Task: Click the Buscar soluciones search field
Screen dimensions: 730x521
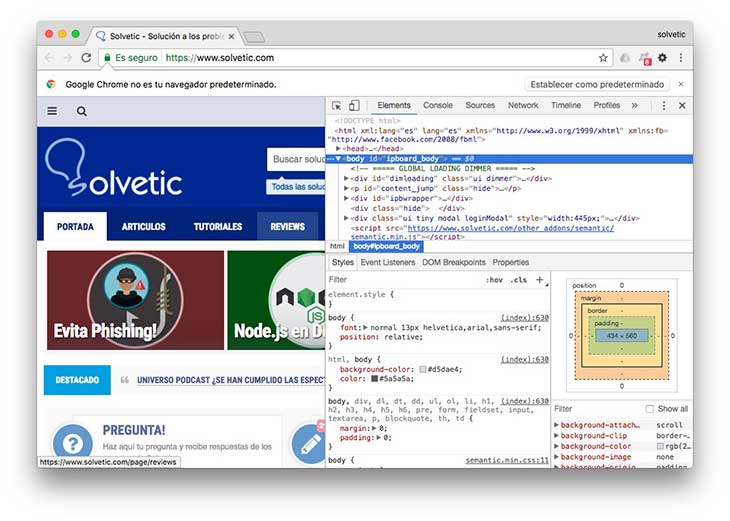Action: coord(297,159)
